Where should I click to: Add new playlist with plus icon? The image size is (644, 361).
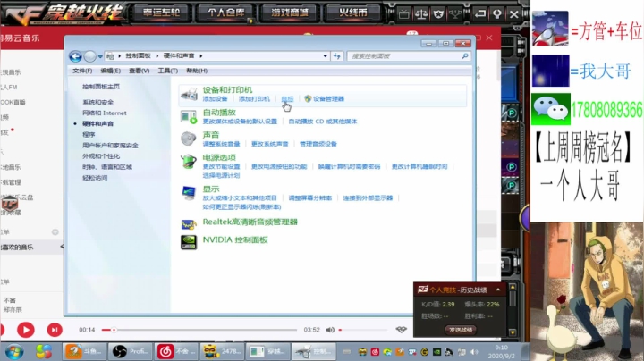(x=55, y=232)
